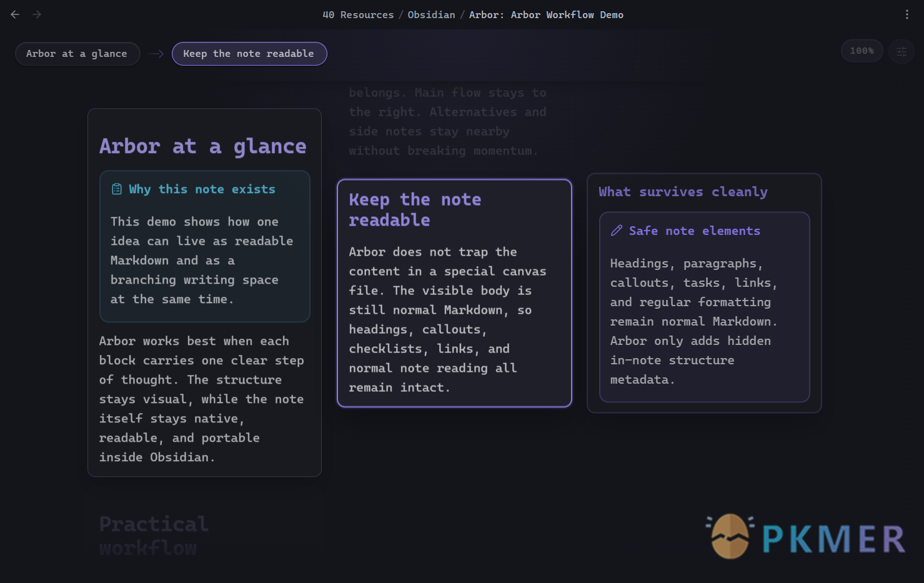924x583 pixels.
Task: Click the paragraph starting "Arbor works best"
Action: click(202, 399)
